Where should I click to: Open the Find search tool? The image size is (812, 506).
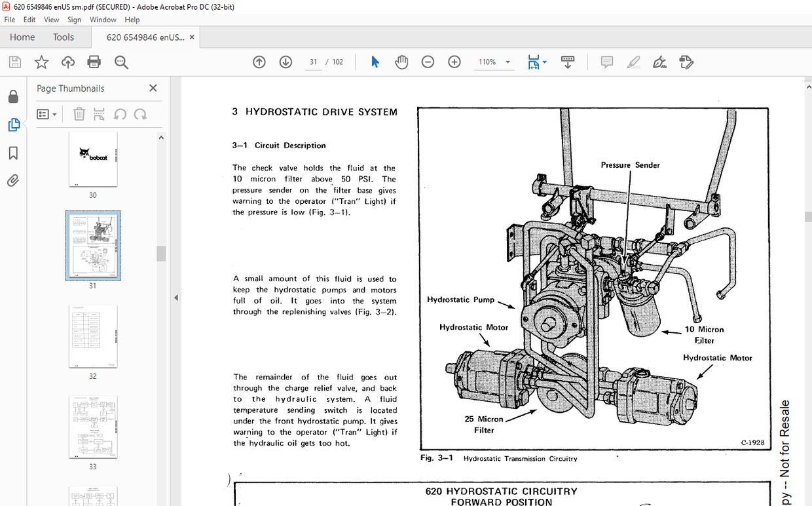120,62
